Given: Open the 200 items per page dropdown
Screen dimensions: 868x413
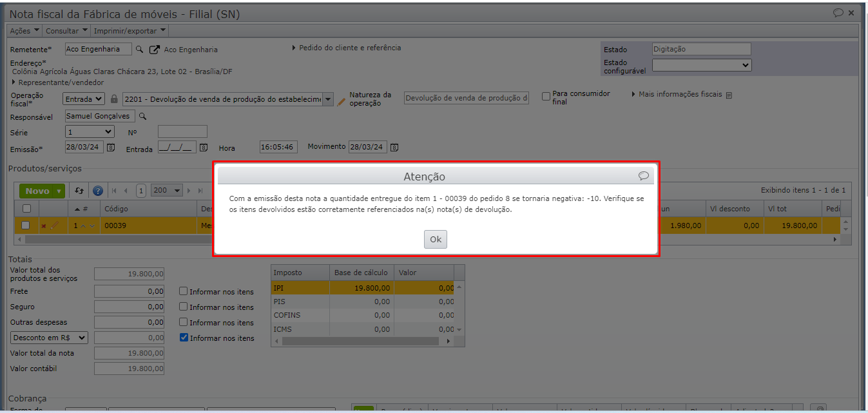Looking at the screenshot, I should [168, 191].
